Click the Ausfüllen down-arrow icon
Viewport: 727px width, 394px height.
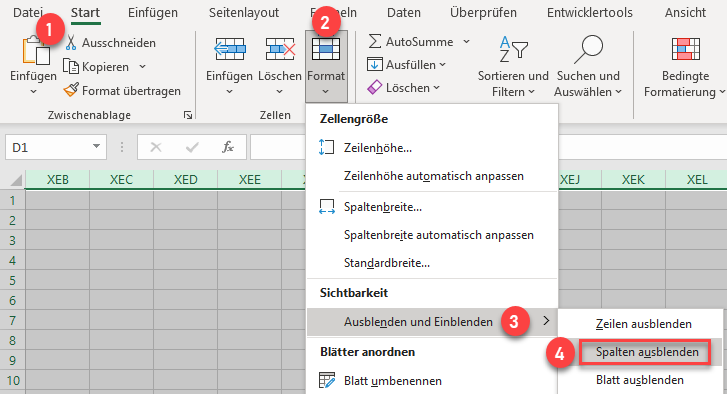[375, 64]
